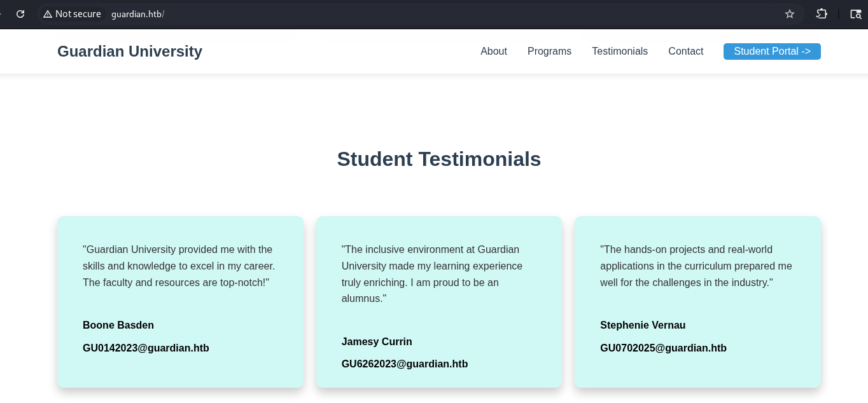Viewport: 868px width, 403px height.
Task: Click the forward arrow at the toolbar edge
Action: point(2,14)
